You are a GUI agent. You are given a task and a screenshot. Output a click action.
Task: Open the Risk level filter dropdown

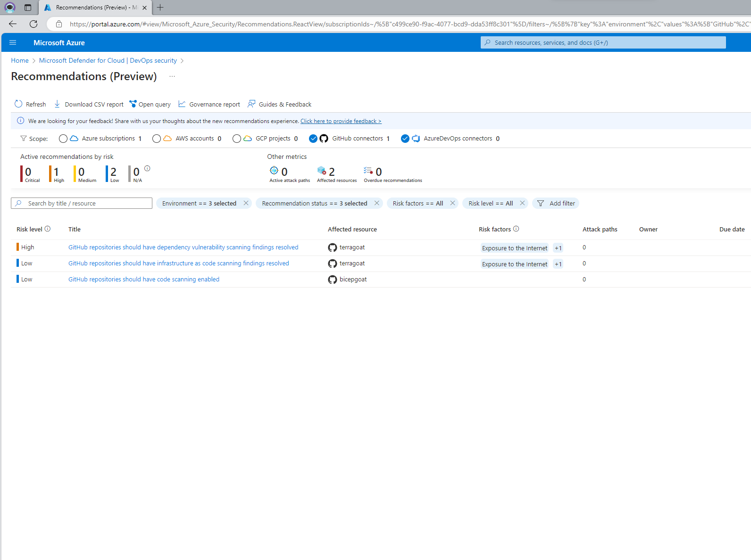(x=490, y=203)
